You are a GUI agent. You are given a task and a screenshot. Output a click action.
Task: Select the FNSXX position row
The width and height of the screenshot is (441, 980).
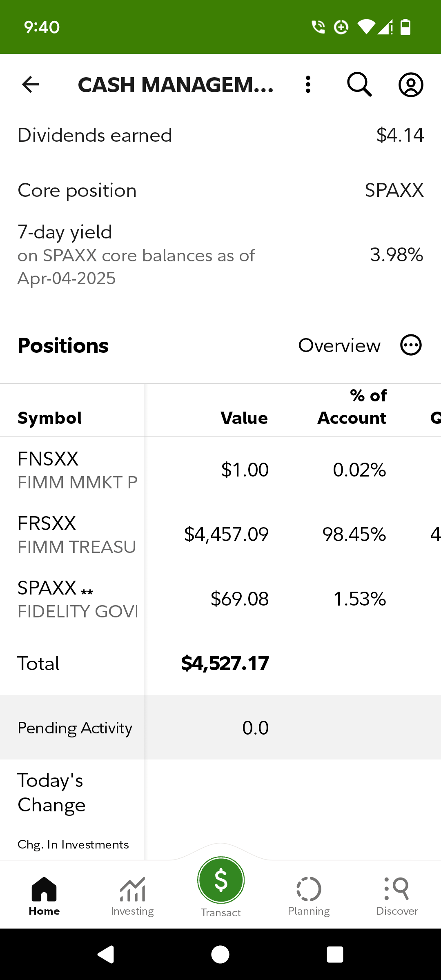[x=220, y=470]
